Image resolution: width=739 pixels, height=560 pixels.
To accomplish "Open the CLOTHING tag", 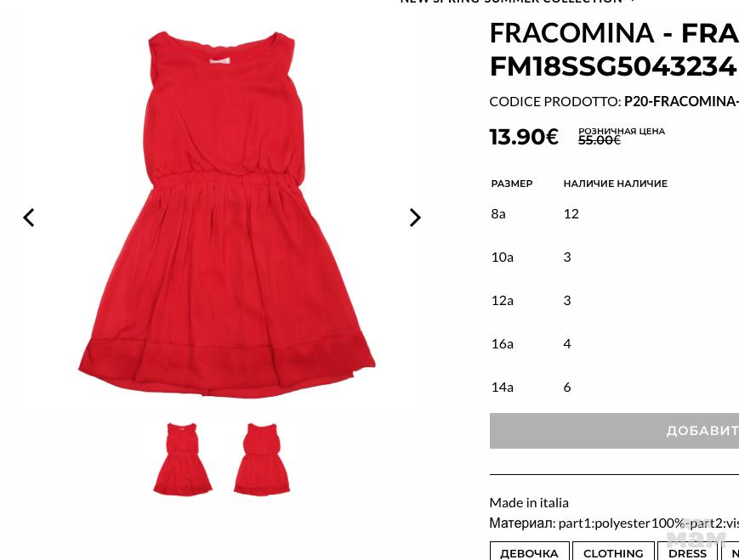I will (x=613, y=552).
